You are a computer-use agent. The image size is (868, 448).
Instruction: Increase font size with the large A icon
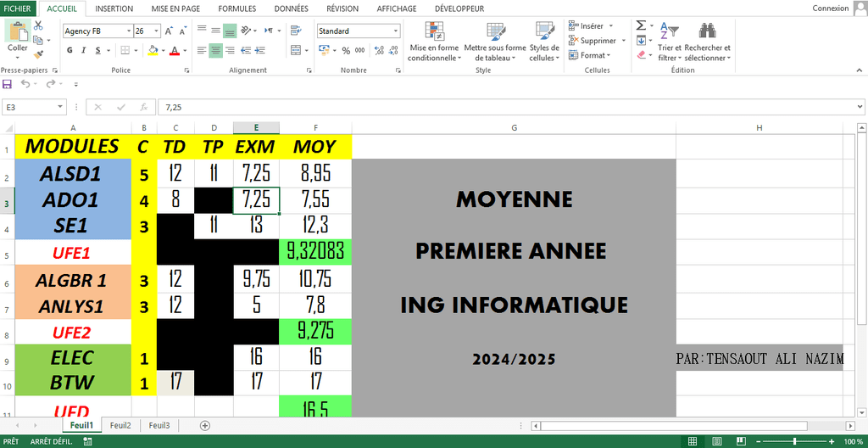point(170,31)
